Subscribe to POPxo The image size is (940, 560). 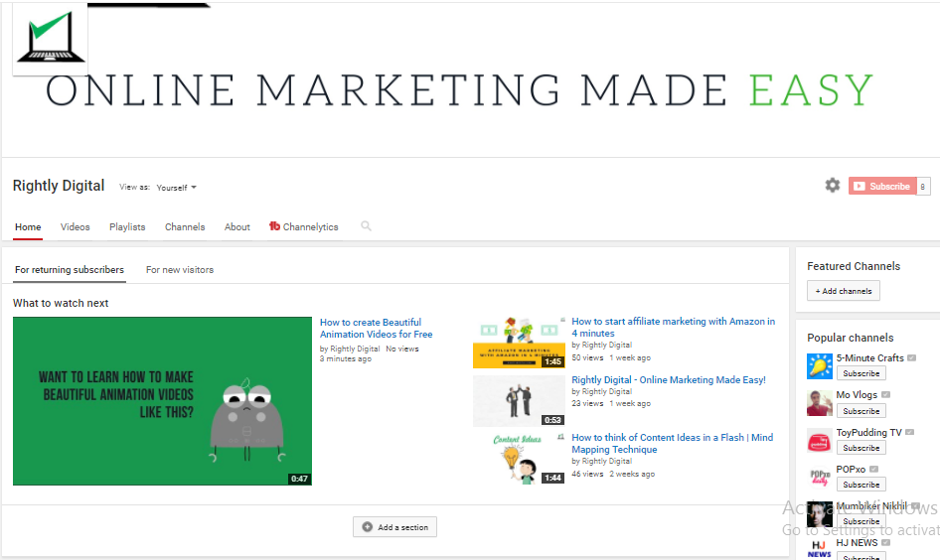861,485
